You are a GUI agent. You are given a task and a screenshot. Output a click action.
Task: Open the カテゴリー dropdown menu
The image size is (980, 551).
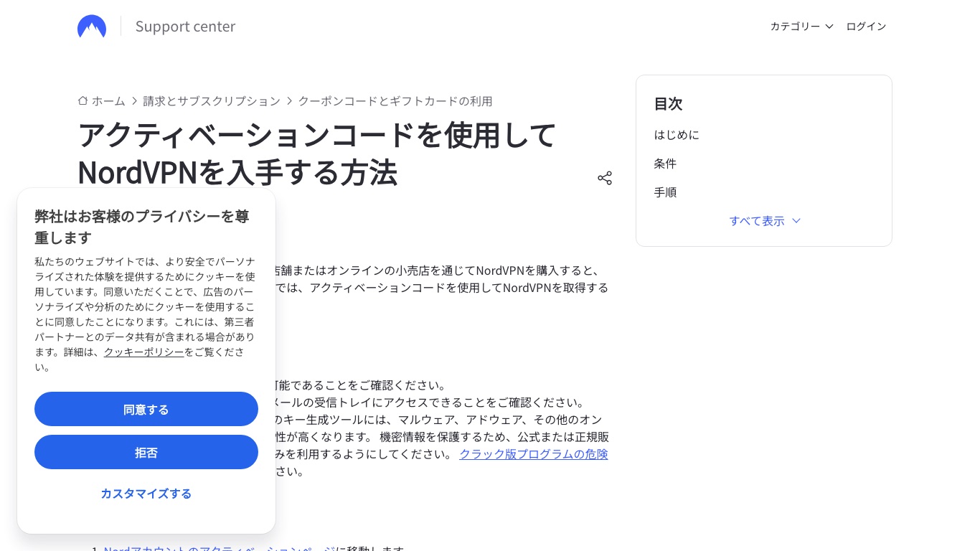pyautogui.click(x=801, y=27)
